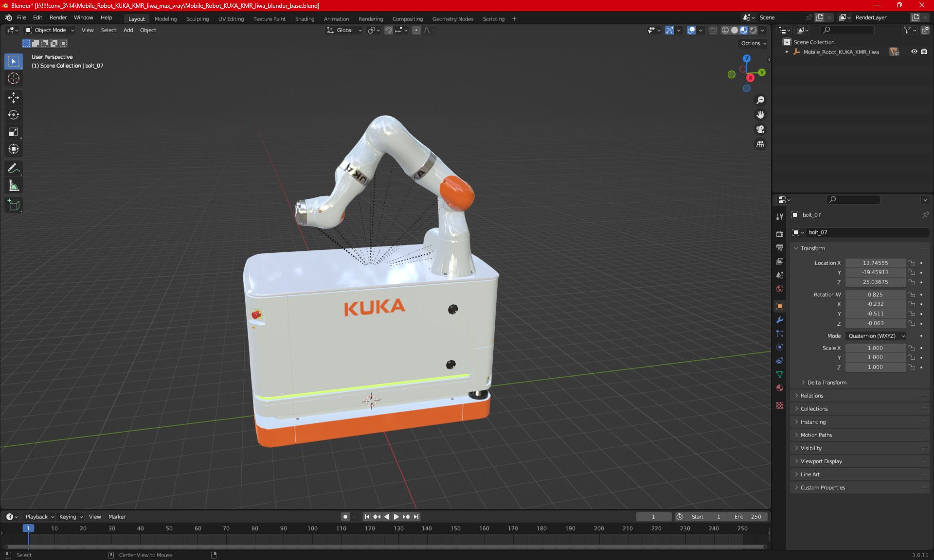
Task: Click the new collection icon in outliner
Action: pyautogui.click(x=925, y=30)
